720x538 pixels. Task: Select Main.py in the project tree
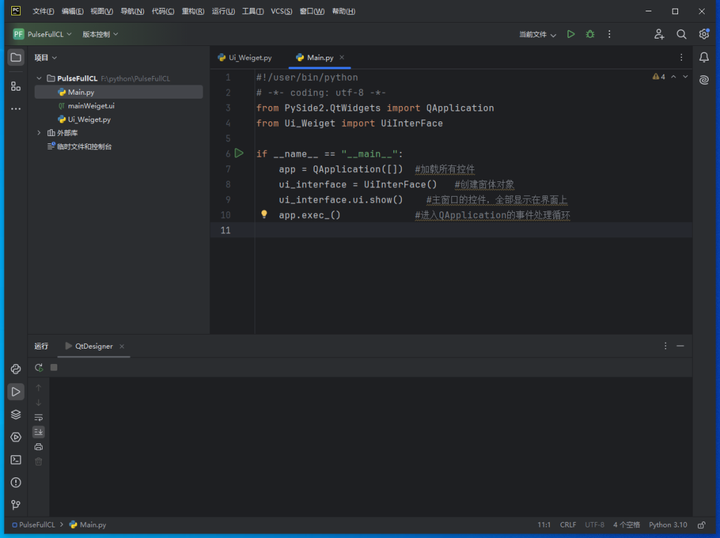[x=119, y=92]
